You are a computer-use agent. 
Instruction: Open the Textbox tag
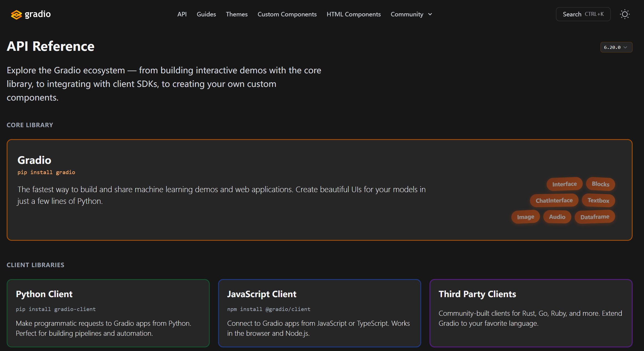tap(598, 200)
